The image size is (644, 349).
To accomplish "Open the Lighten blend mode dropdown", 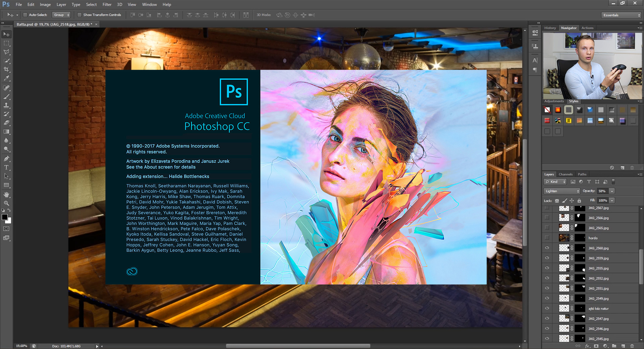I will 562,191.
